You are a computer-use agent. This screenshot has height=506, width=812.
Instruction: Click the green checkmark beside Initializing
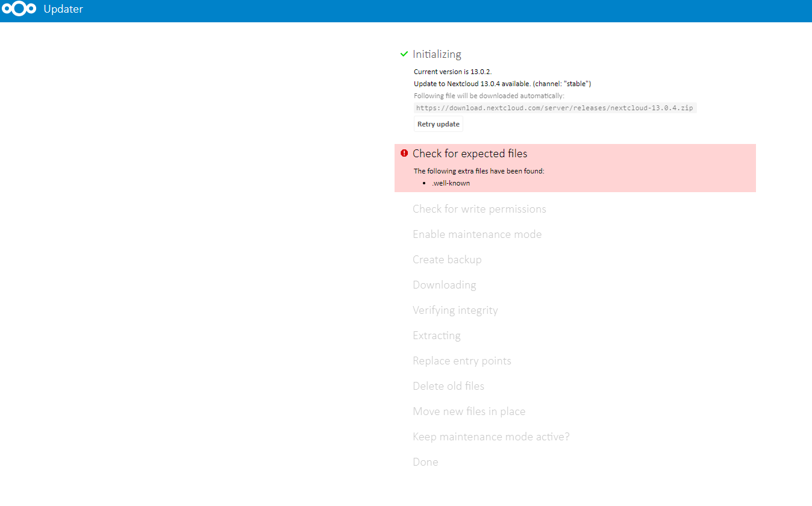[x=404, y=54]
